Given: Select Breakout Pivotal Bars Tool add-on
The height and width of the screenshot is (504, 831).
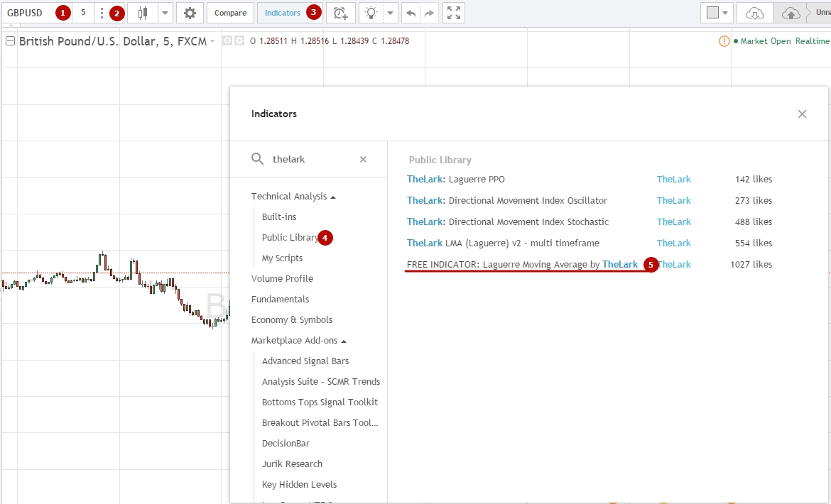Looking at the screenshot, I should click(x=320, y=423).
